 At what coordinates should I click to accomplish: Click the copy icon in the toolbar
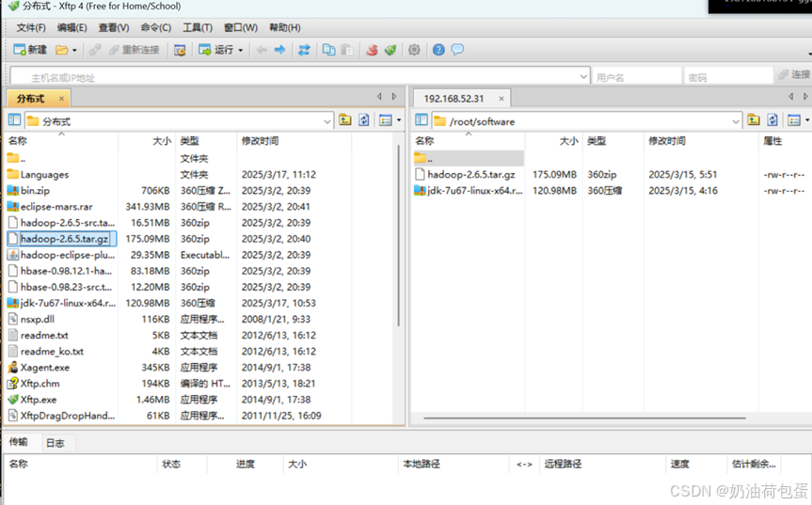(x=328, y=50)
